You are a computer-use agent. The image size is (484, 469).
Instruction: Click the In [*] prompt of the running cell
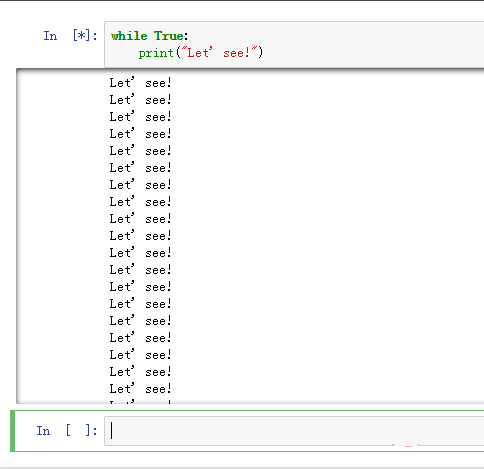coord(70,35)
